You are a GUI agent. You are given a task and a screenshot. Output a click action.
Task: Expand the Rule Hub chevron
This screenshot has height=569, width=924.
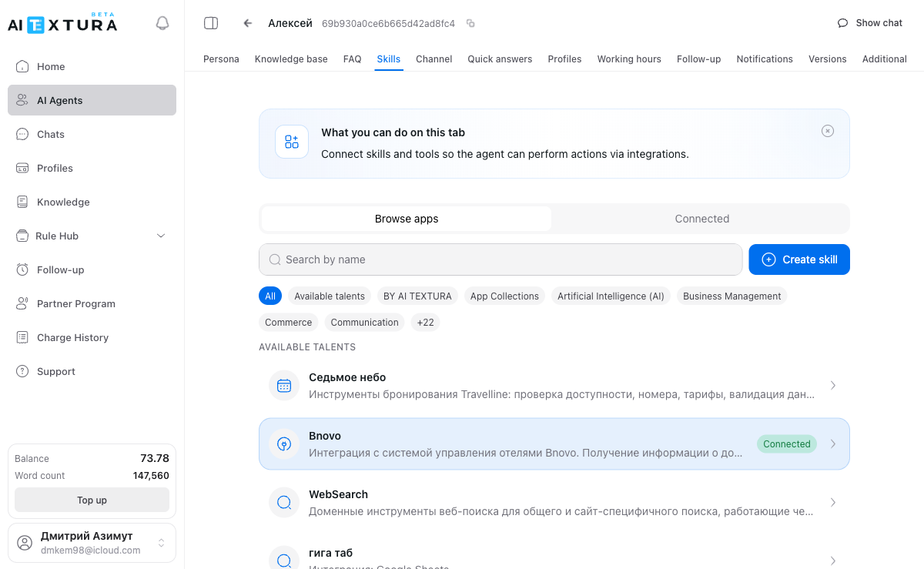pos(161,236)
